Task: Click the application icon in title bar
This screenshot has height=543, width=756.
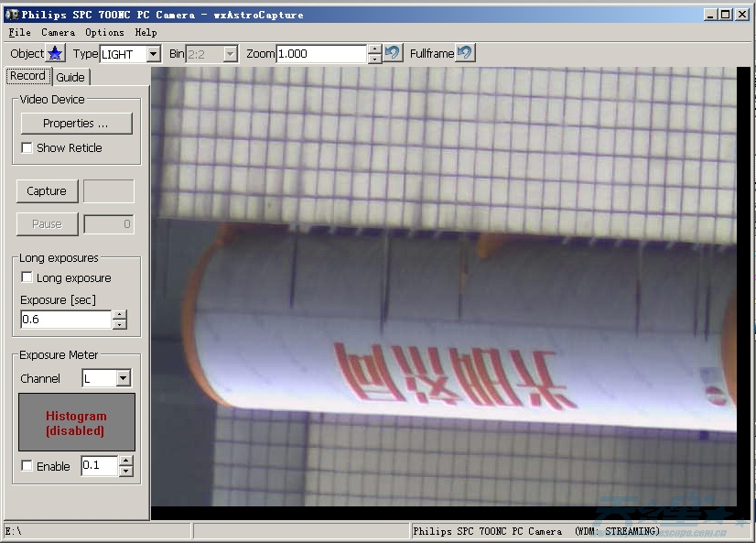Action: (12, 15)
